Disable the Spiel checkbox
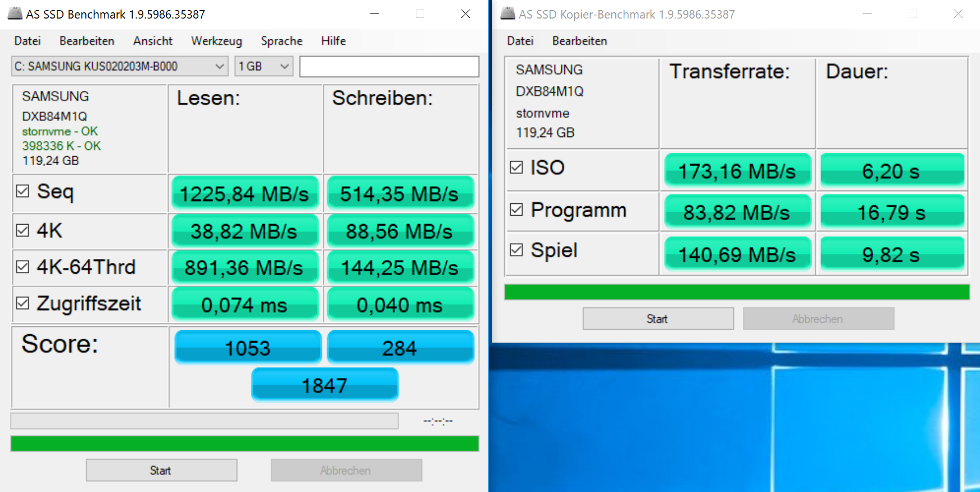The height and width of the screenshot is (492, 980). coord(516,250)
